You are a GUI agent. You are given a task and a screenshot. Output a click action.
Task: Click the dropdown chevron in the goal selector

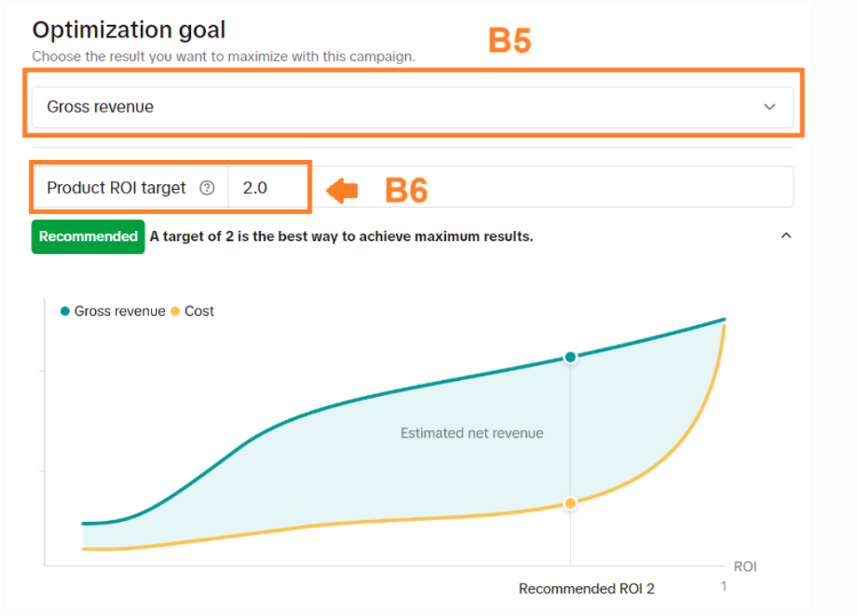(x=769, y=107)
